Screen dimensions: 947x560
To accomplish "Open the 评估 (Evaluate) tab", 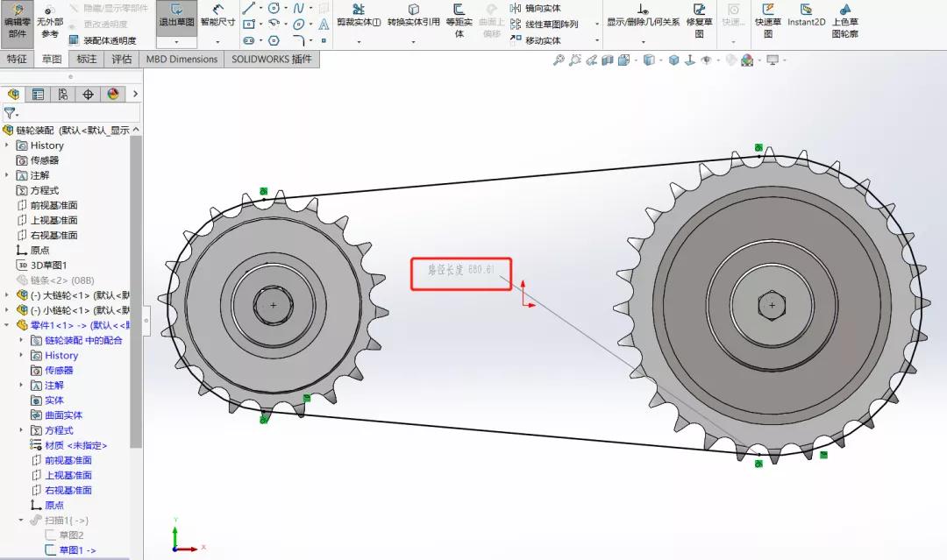I will click(x=119, y=60).
